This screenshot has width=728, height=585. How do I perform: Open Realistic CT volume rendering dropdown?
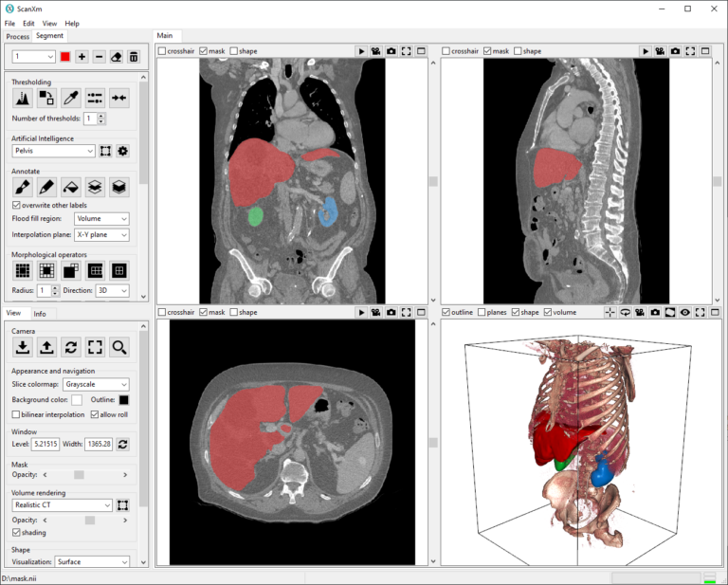click(x=62, y=505)
